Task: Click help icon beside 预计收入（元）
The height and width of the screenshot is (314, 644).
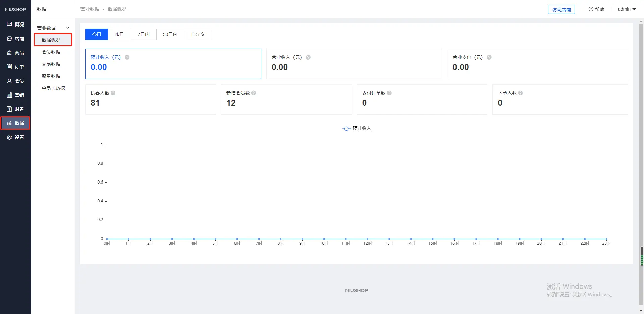Action: 127,57
